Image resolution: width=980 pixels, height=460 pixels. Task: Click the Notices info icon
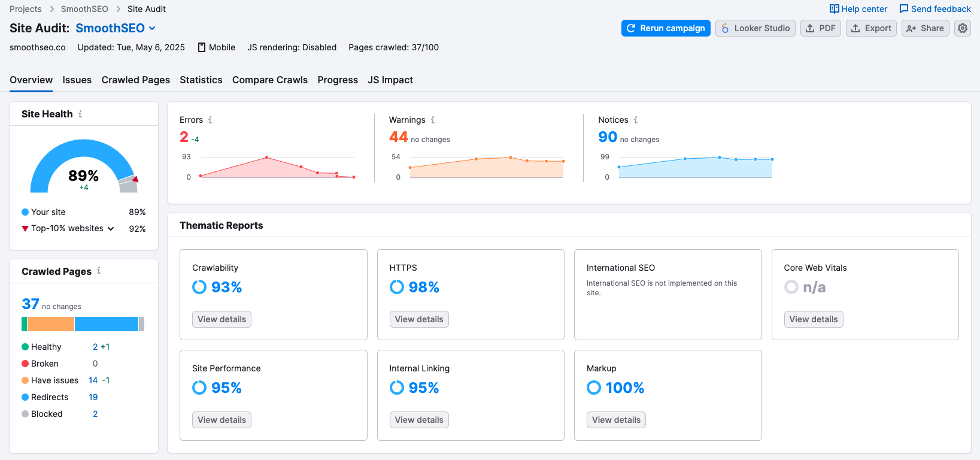pyautogui.click(x=636, y=120)
